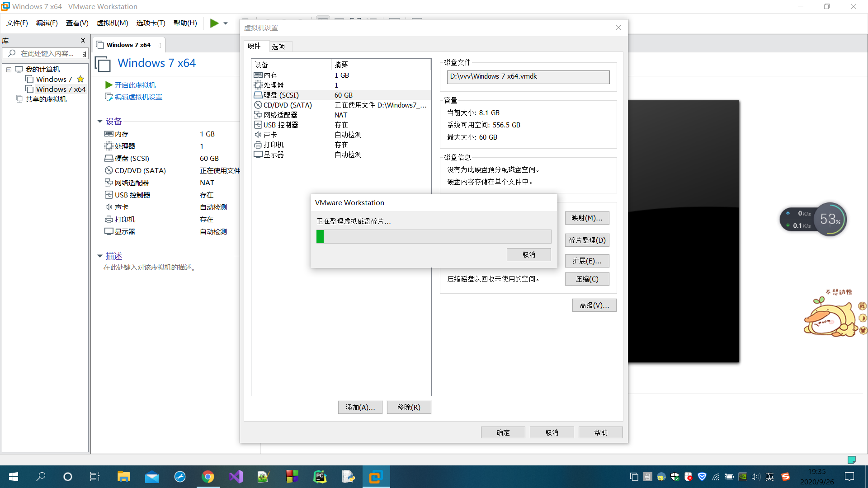Collapse the 我的计算机 tree node

pos(8,69)
